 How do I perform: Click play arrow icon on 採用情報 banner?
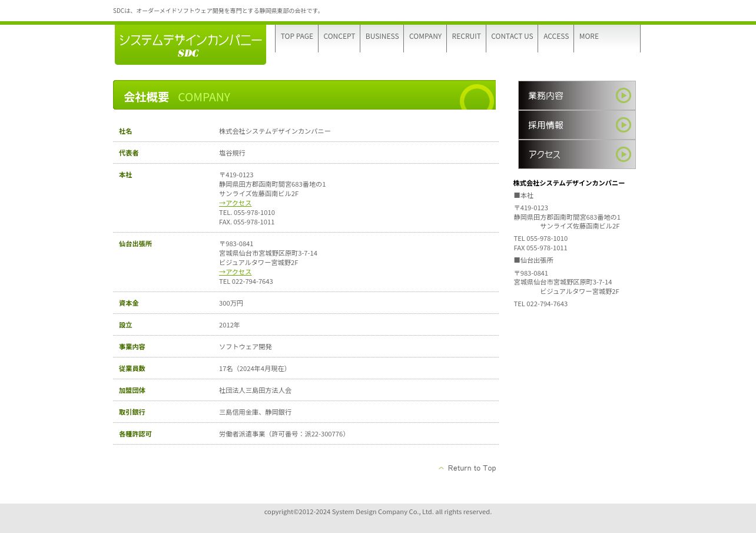click(624, 125)
